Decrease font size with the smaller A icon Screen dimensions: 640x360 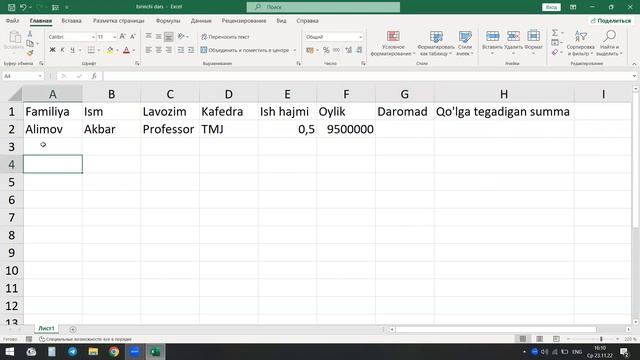[x=132, y=37]
